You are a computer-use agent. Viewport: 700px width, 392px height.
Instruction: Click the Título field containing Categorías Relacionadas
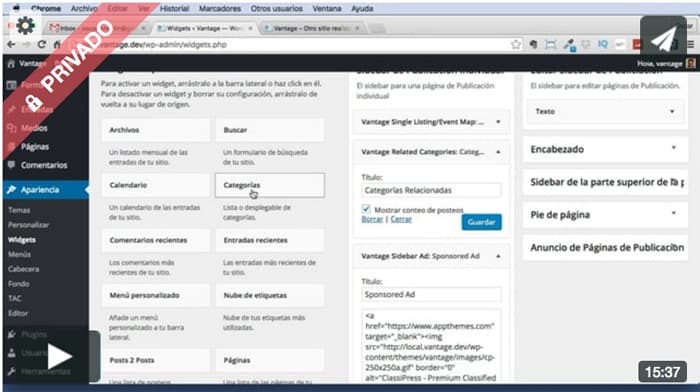(431, 190)
